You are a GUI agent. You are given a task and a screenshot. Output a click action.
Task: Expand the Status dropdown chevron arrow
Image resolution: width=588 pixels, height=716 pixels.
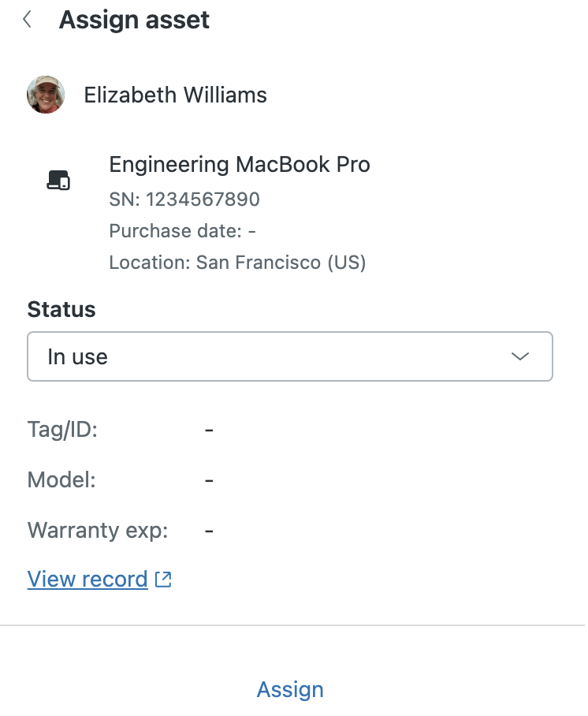(x=520, y=356)
